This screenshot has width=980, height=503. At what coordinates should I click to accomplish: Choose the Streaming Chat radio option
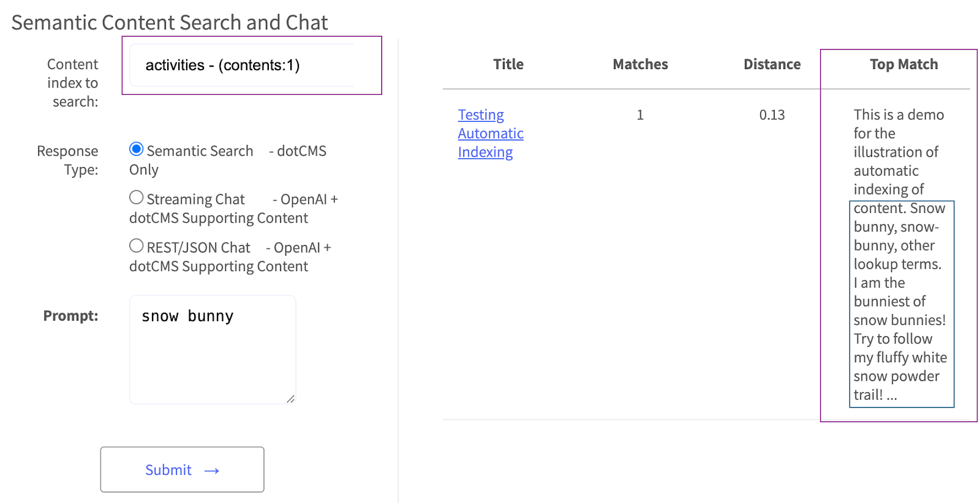tap(137, 198)
